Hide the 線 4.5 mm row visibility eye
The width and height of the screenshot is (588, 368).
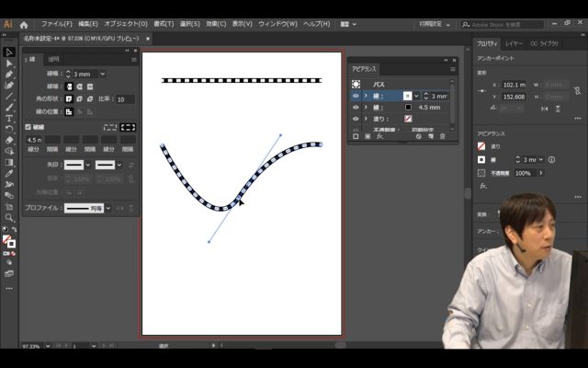click(356, 108)
